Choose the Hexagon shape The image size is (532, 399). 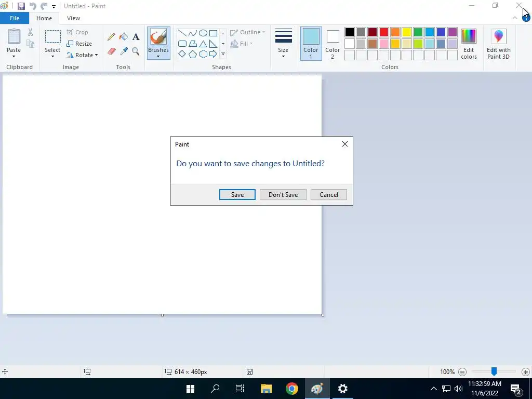pyautogui.click(x=203, y=54)
